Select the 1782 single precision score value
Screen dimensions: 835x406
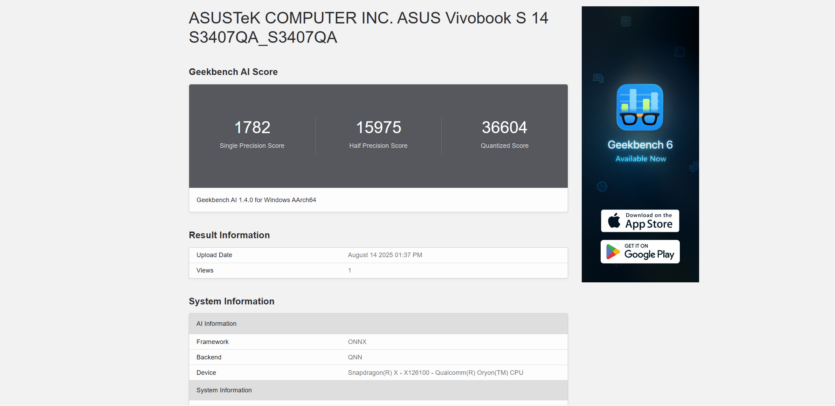(252, 128)
